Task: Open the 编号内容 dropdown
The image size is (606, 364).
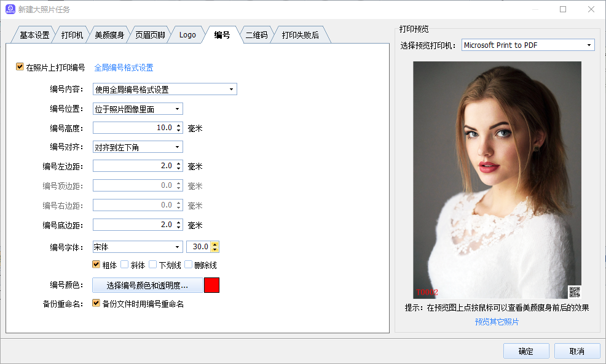Action: [165, 90]
